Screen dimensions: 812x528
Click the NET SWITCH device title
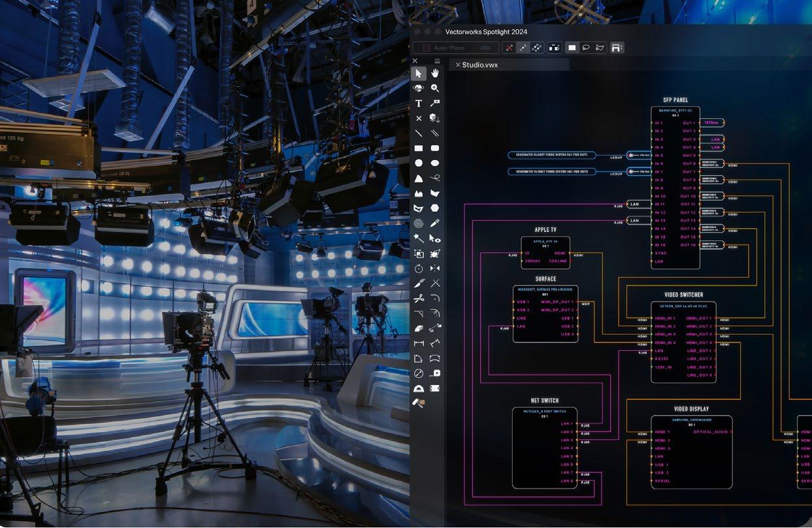pos(545,401)
